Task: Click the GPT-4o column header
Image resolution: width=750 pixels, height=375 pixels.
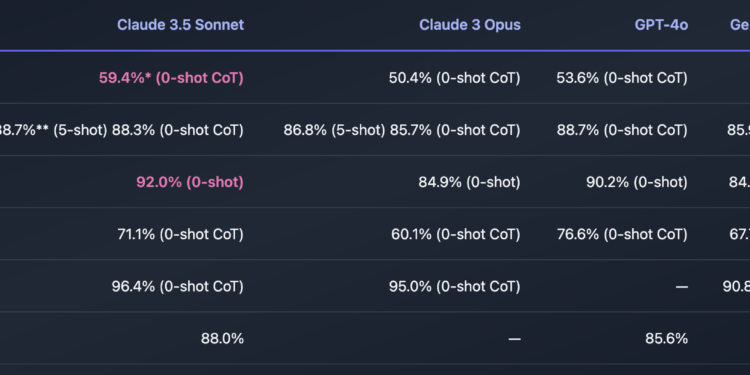Action: click(661, 25)
